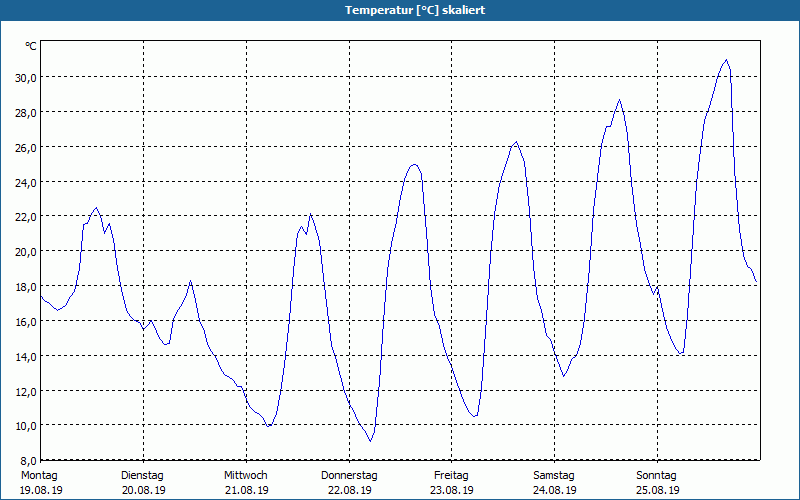Click the 26,0 y-axis label

[26, 147]
